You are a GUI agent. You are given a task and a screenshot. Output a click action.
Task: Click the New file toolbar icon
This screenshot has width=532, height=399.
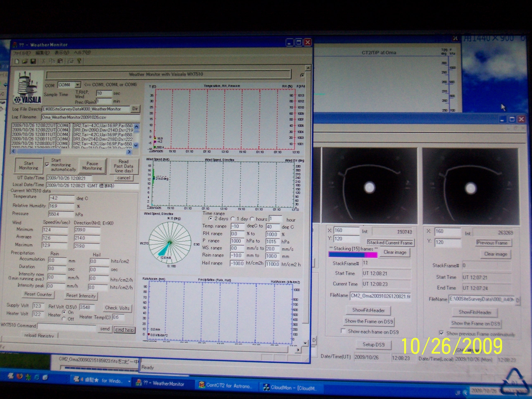click(x=17, y=61)
